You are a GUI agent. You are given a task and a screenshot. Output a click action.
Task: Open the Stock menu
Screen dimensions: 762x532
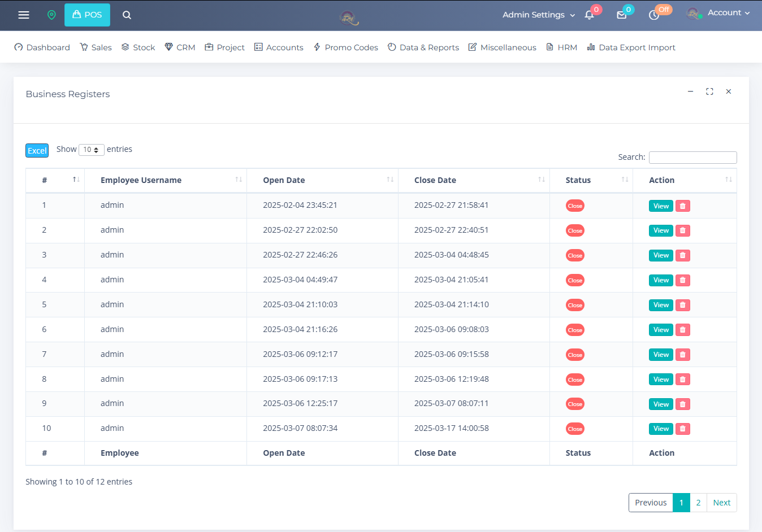[x=138, y=47]
